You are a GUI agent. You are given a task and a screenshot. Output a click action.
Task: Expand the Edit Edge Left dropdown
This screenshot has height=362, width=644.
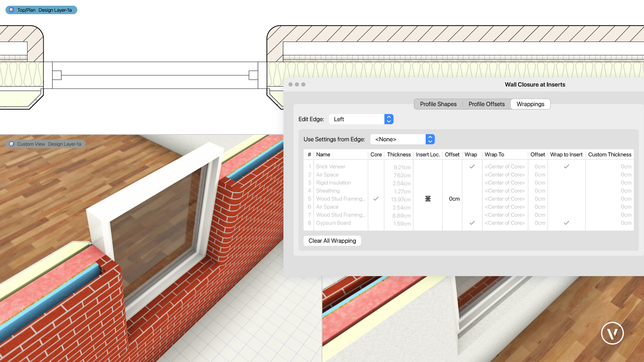click(x=388, y=119)
